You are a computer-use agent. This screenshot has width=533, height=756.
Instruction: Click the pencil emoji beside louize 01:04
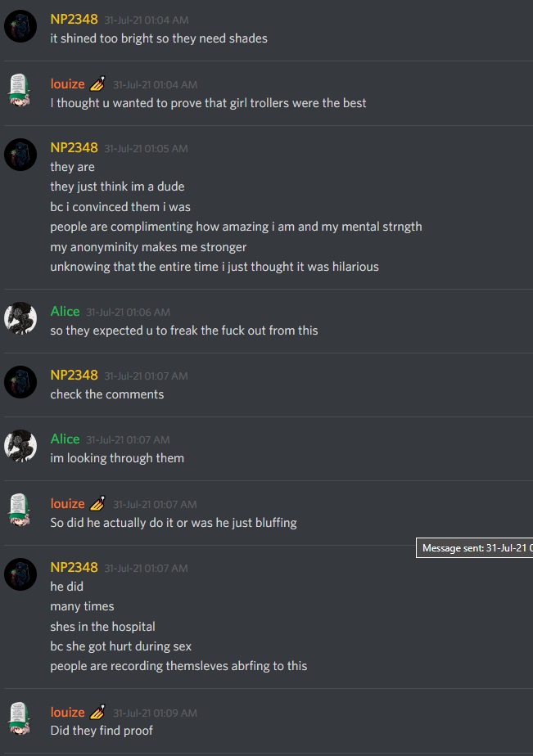97,83
